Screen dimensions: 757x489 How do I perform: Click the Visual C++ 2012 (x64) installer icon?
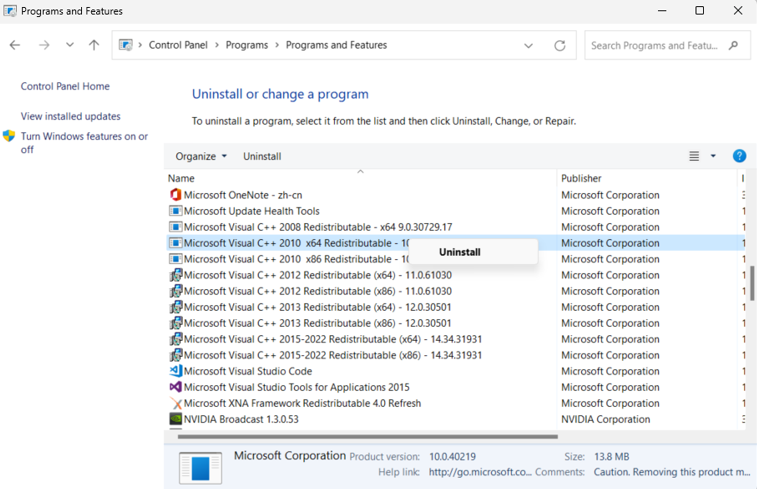[x=176, y=275]
